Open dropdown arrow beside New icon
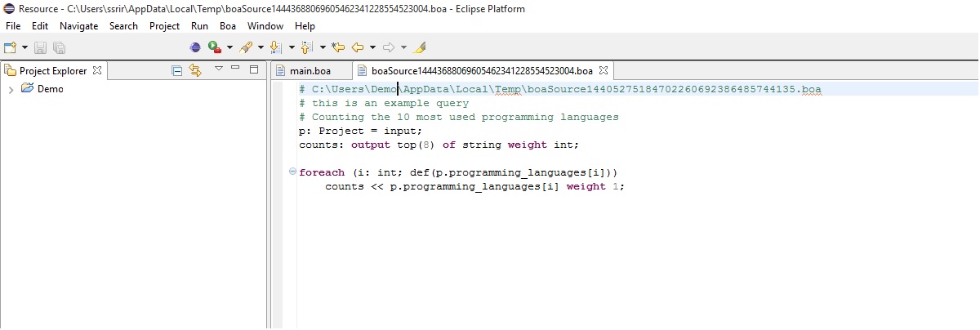The image size is (980, 330). 24,48
